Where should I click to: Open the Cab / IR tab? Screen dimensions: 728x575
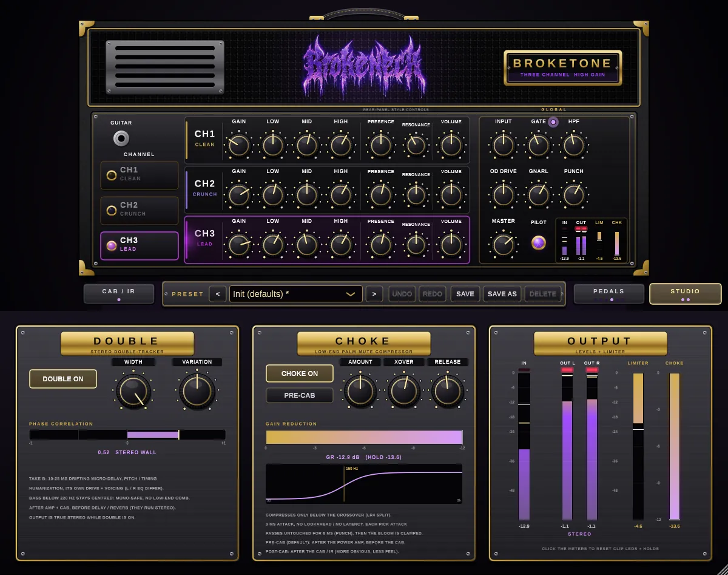[x=119, y=294]
